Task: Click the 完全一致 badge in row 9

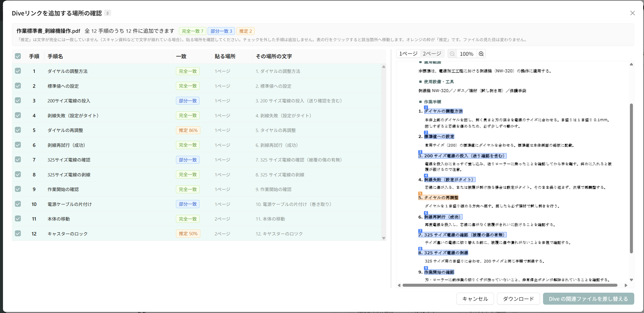Action: tap(188, 189)
